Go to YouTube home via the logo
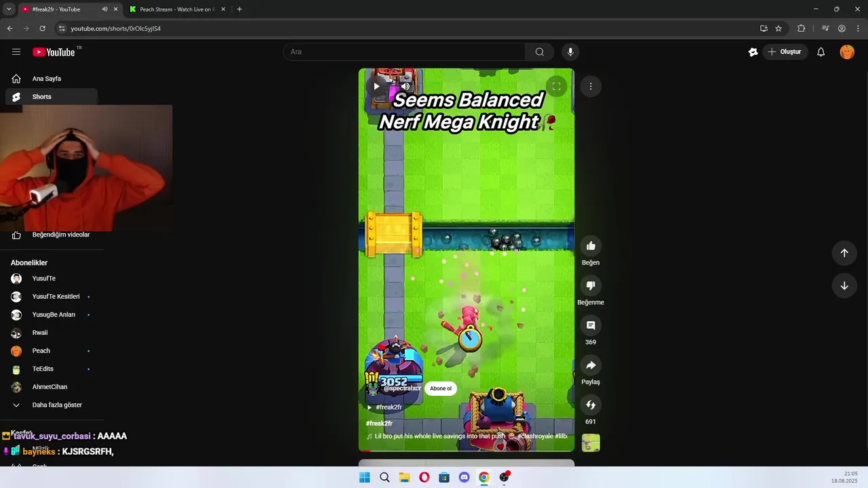The height and width of the screenshot is (488, 868). coord(54,52)
